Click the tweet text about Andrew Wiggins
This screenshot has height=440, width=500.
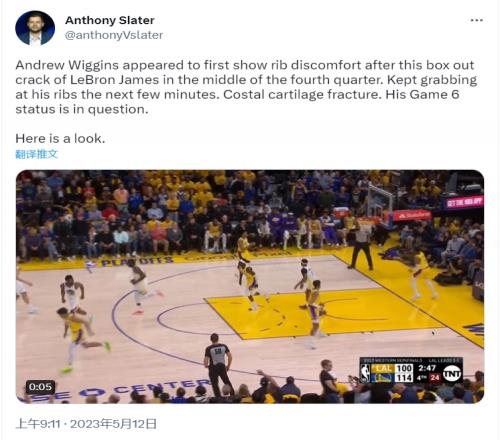(x=246, y=87)
